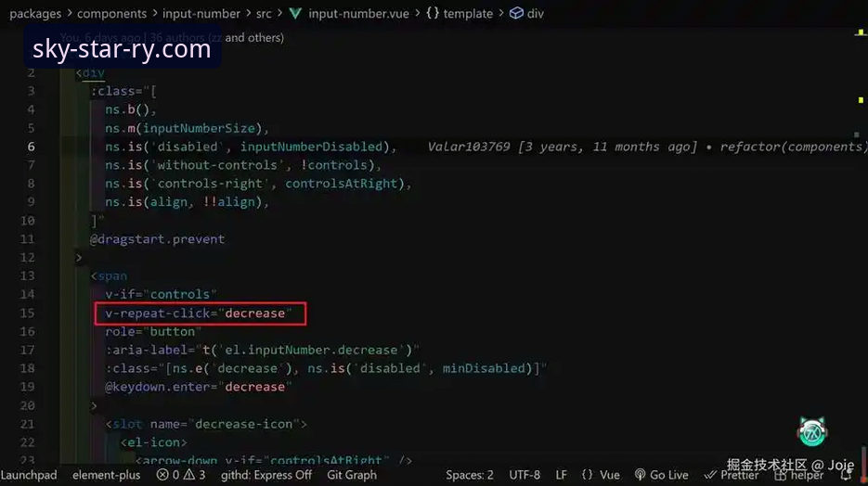Click the authors code lens text
Screen dimensions: 868x486
(x=172, y=38)
